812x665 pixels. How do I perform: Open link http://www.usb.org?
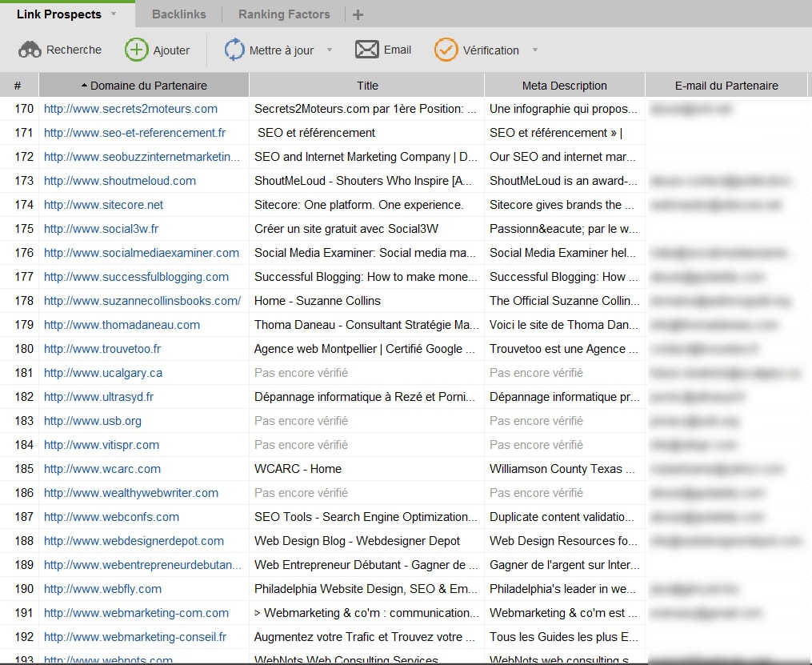click(x=93, y=421)
